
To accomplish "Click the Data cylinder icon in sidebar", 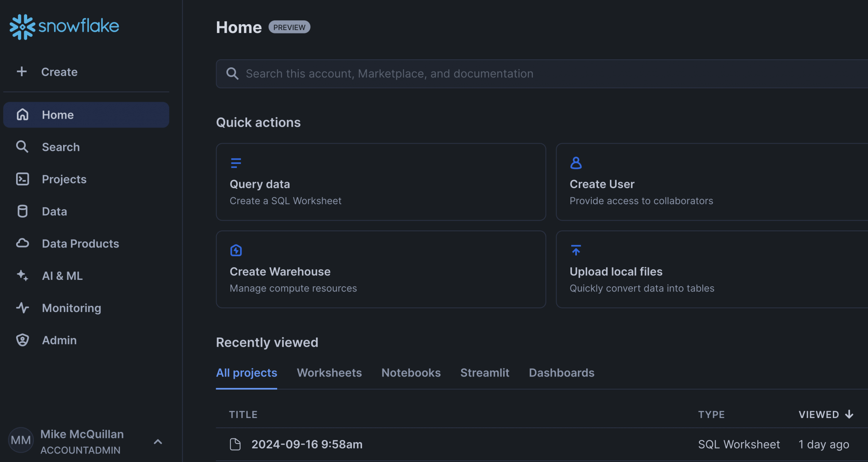I will [22, 211].
